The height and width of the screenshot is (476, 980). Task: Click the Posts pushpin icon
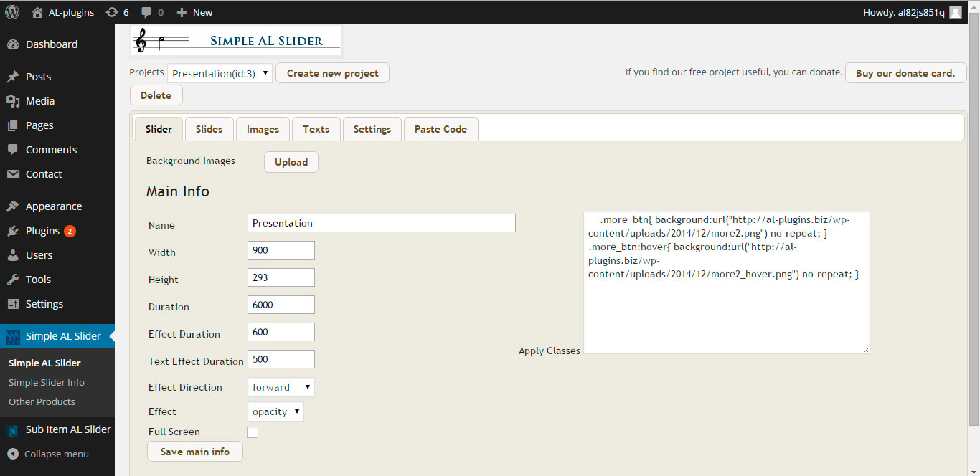click(x=13, y=77)
